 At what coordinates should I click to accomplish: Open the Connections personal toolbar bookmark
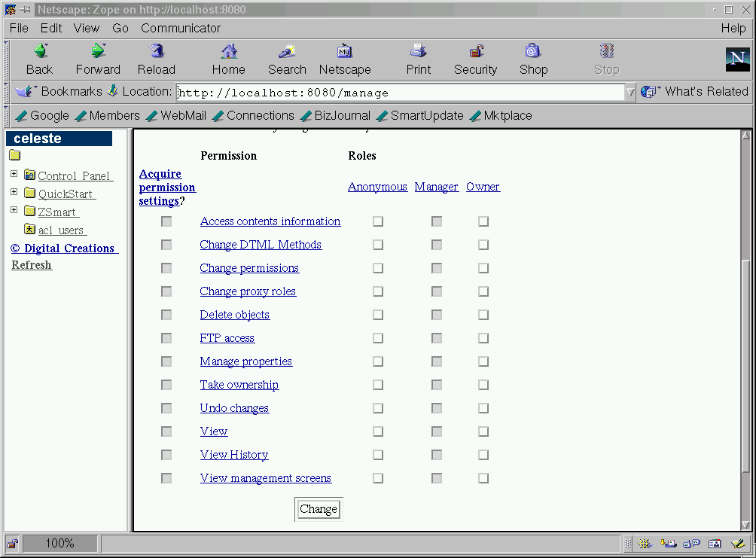pos(253,116)
